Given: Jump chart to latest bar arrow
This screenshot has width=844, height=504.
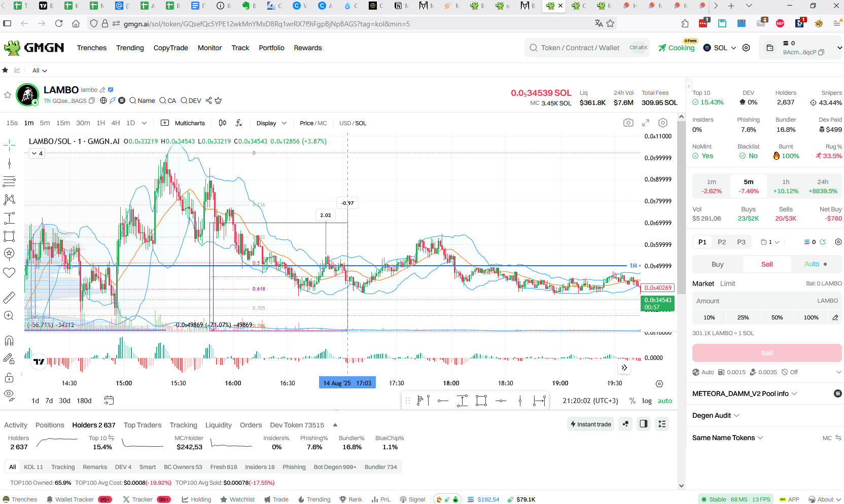Looking at the screenshot, I should pos(624,368).
